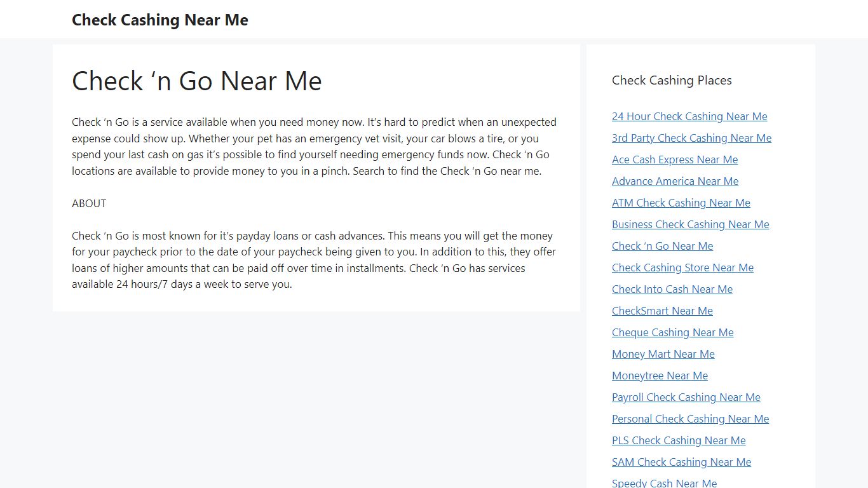Open the Check Cashing Store Near Me link
Image resolution: width=868 pixels, height=488 pixels.
682,268
